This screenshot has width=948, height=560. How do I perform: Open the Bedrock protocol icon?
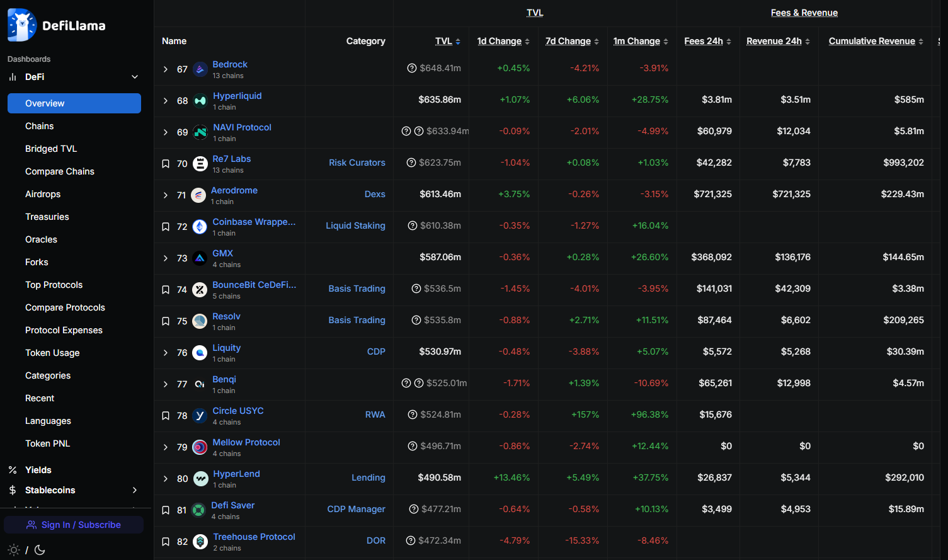[200, 69]
